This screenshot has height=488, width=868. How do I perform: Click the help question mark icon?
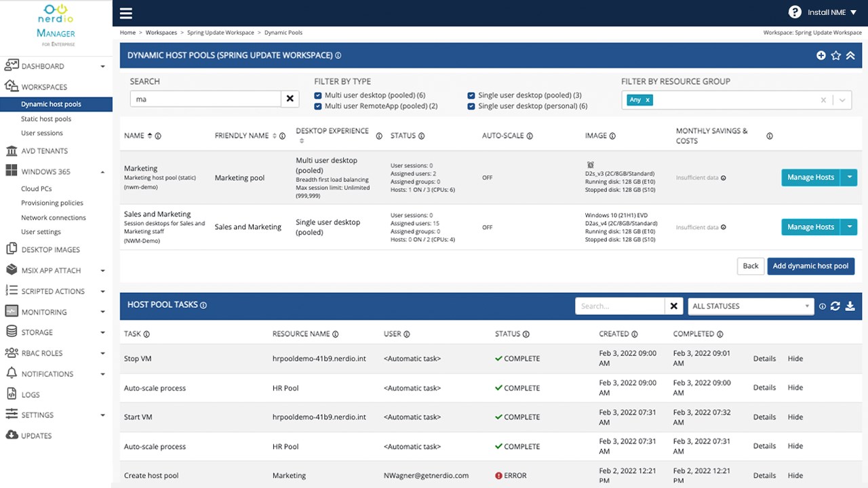(795, 12)
